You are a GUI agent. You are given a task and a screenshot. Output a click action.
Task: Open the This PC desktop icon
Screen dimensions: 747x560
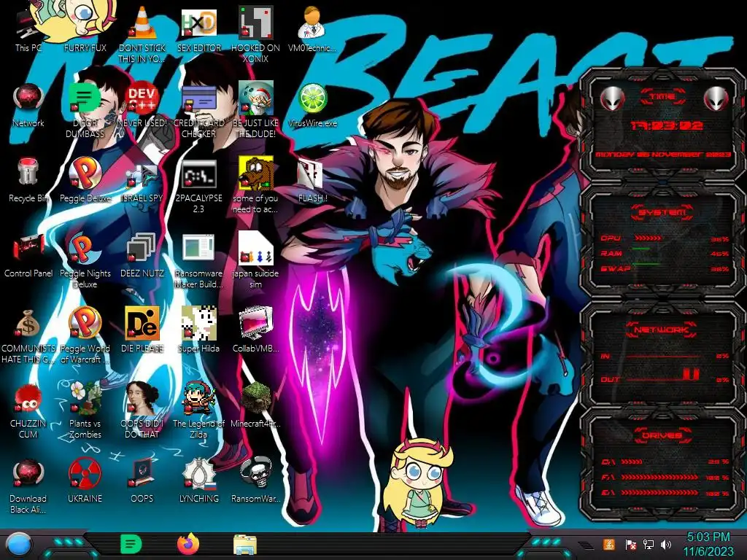(x=28, y=28)
